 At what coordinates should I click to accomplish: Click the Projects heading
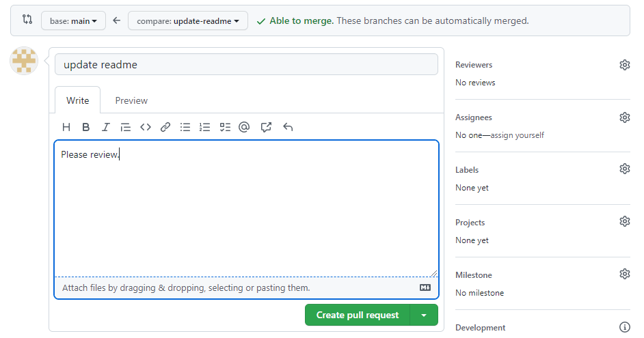(x=470, y=223)
